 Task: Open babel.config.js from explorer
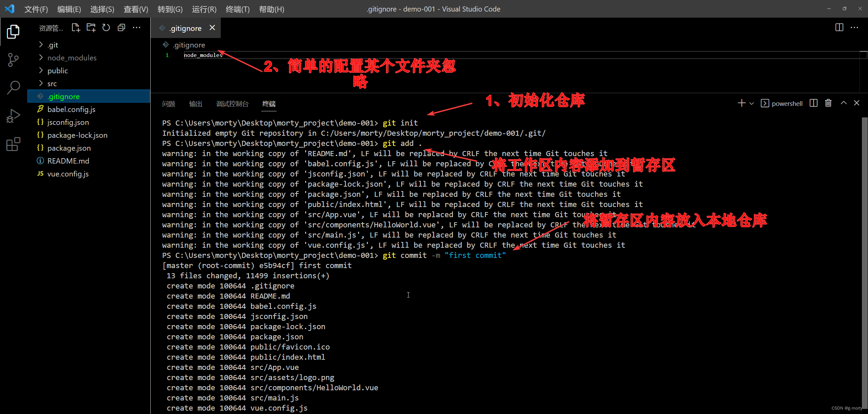(89, 109)
